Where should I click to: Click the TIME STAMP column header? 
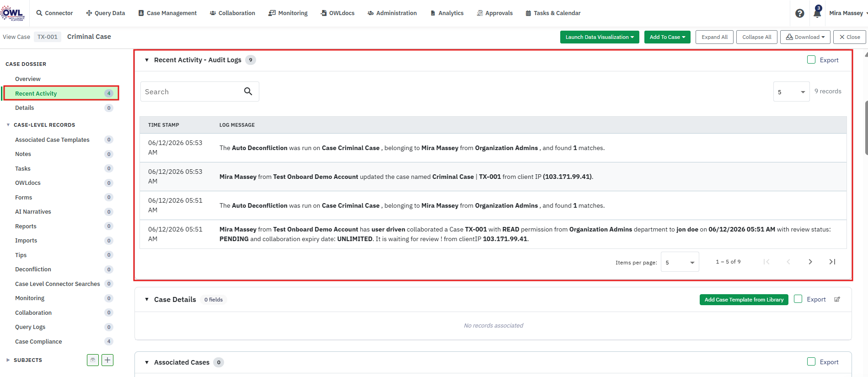(164, 125)
